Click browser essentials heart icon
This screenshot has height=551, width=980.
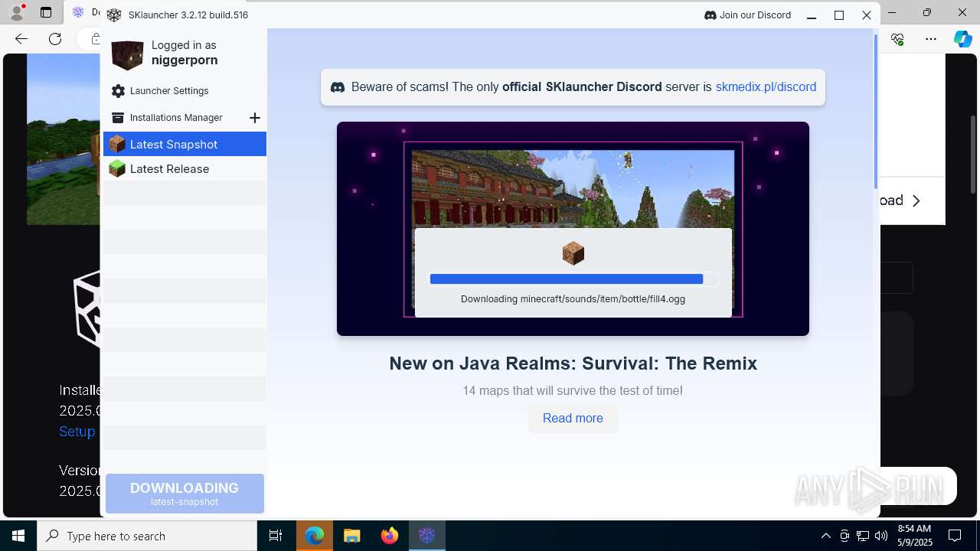[897, 39]
